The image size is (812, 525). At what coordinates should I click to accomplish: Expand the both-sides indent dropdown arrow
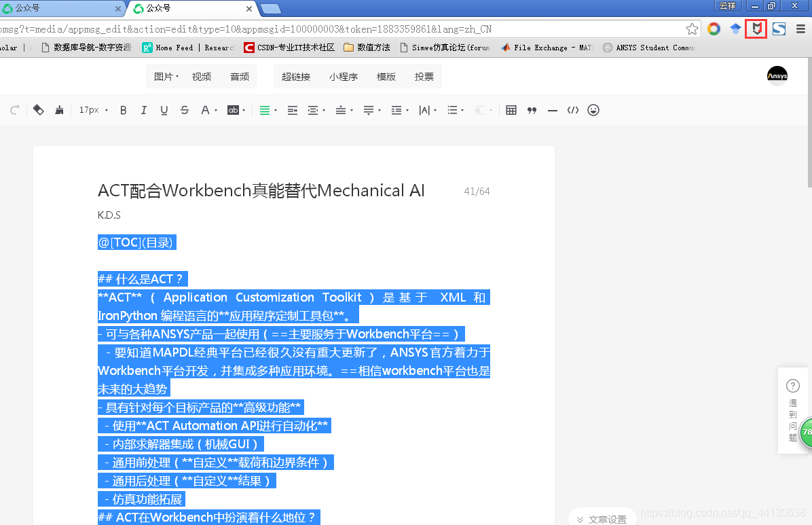click(x=324, y=111)
